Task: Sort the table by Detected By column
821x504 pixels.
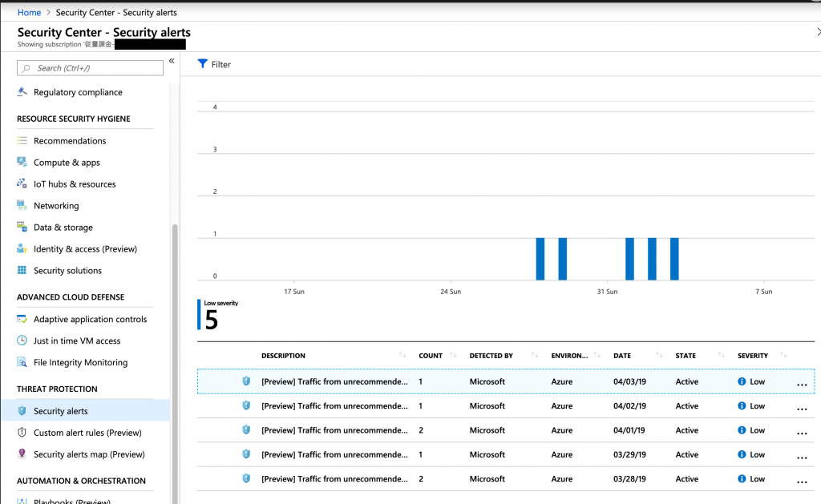Action: tap(535, 355)
